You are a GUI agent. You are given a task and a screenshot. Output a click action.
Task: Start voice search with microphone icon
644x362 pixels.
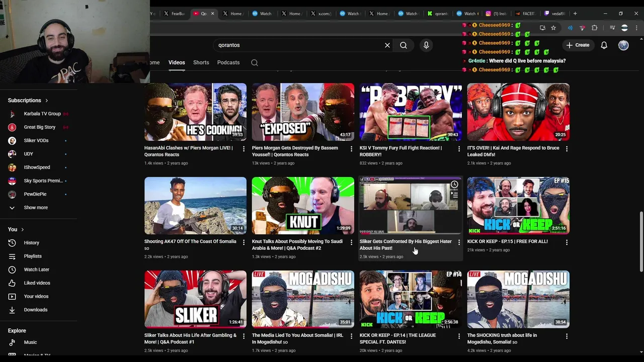[426, 45]
